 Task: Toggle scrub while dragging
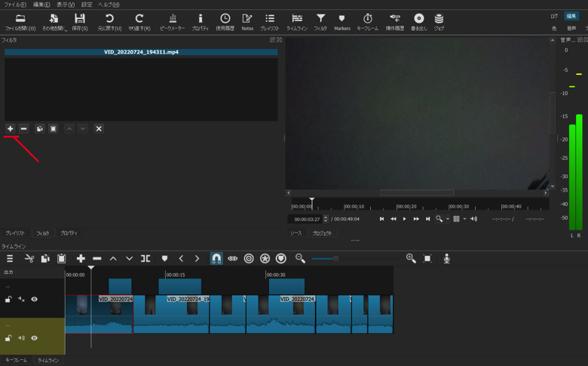(x=232, y=259)
